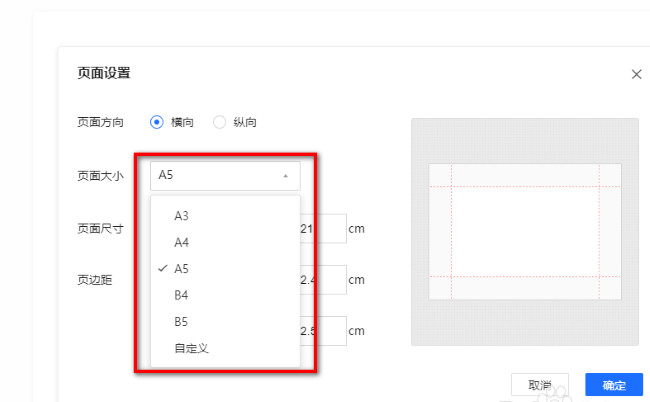Viewport: 650px width, 402px height.
Task: Click the 页边距 field showing 2.4
Action: click(x=322, y=280)
